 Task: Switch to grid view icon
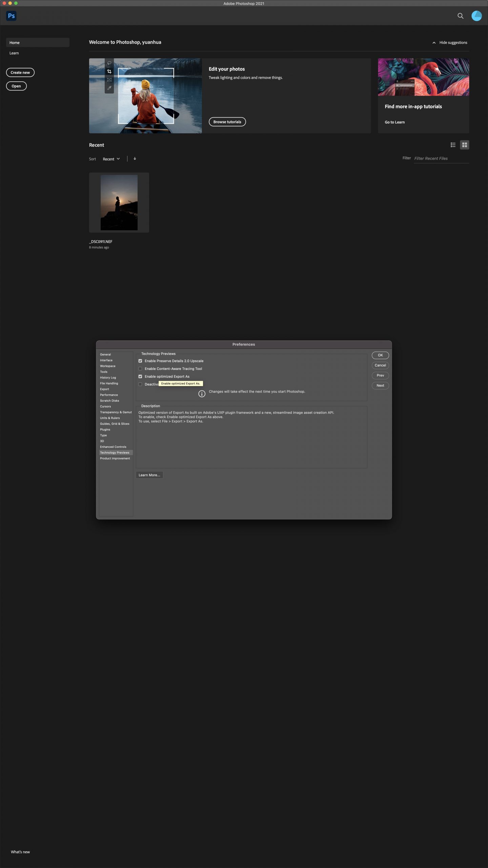[x=464, y=145]
